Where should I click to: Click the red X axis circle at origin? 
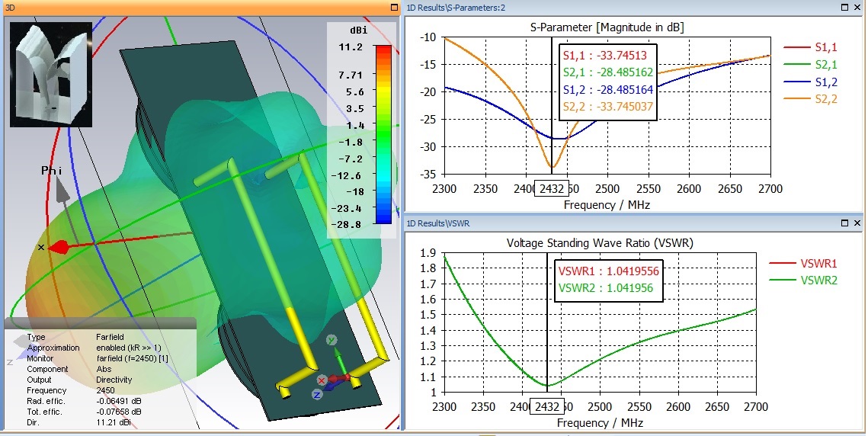pyautogui.click(x=322, y=380)
